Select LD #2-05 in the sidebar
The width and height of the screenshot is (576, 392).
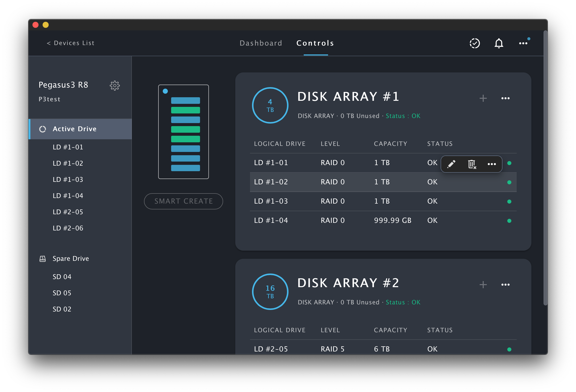[68, 212]
